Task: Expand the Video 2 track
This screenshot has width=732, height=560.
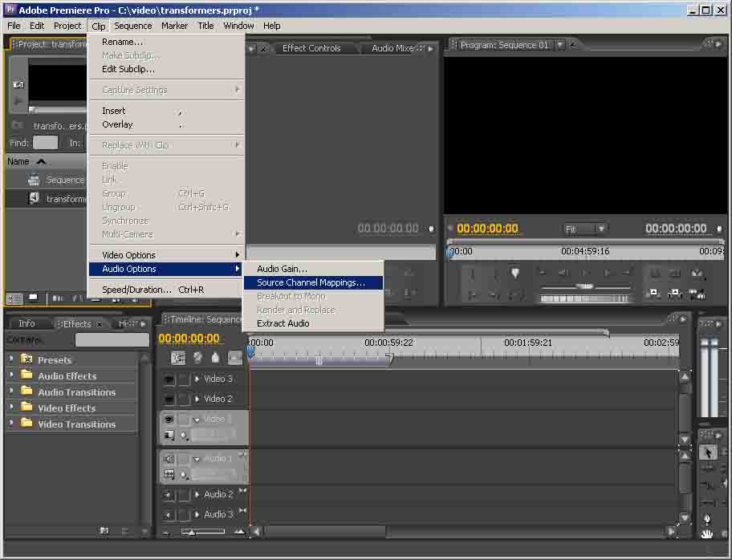Action: [197, 399]
